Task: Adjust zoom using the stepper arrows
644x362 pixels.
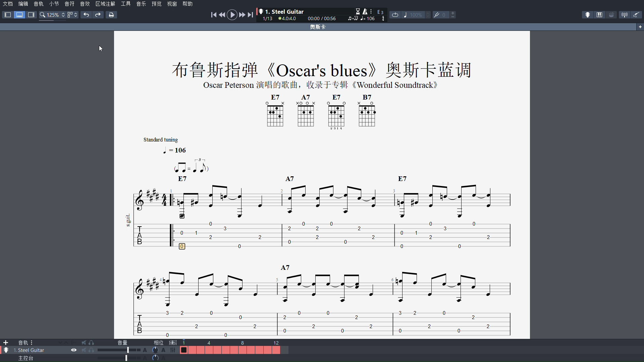Action: (x=63, y=15)
